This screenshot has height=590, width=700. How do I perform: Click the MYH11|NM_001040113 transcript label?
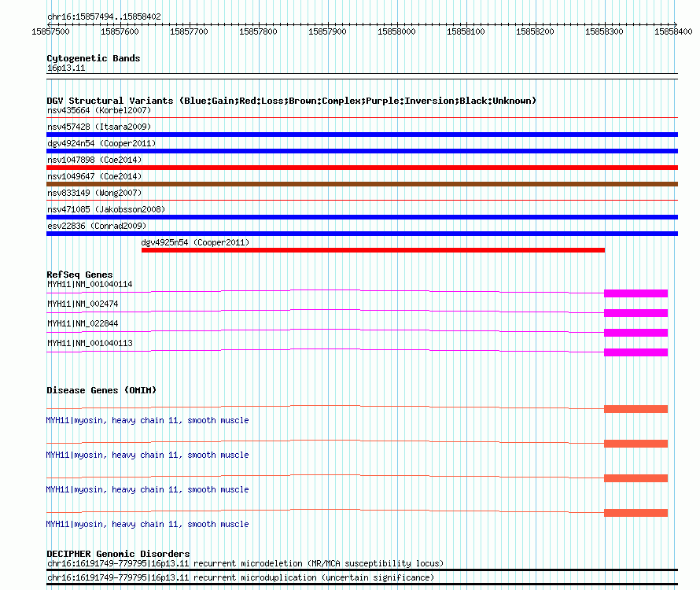click(x=90, y=344)
